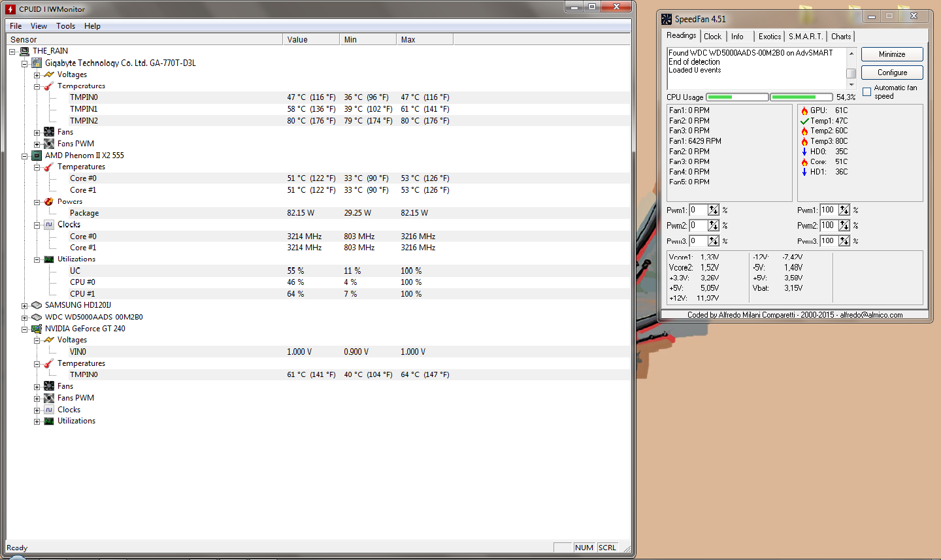Click the CPU chip icon beside AMD Phenom II X2 555
Image resolution: width=941 pixels, height=560 pixels.
click(37, 156)
